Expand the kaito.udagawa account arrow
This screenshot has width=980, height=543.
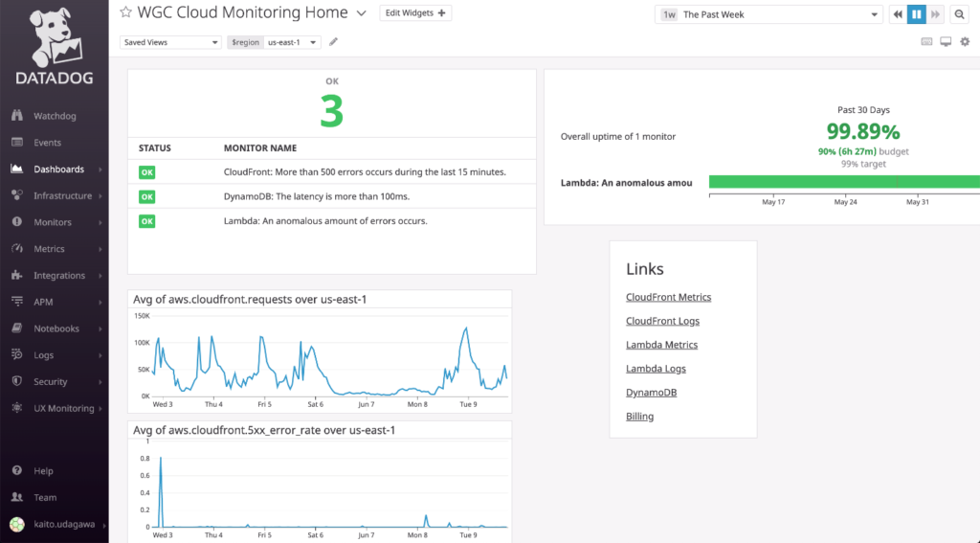[x=103, y=526]
